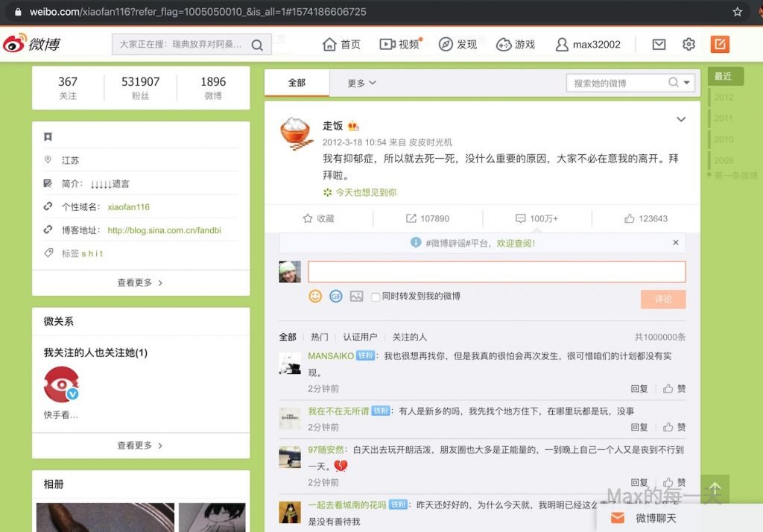This screenshot has height=532, width=763.
Task: Switch to 热门 comments tab
Action: pyautogui.click(x=319, y=337)
